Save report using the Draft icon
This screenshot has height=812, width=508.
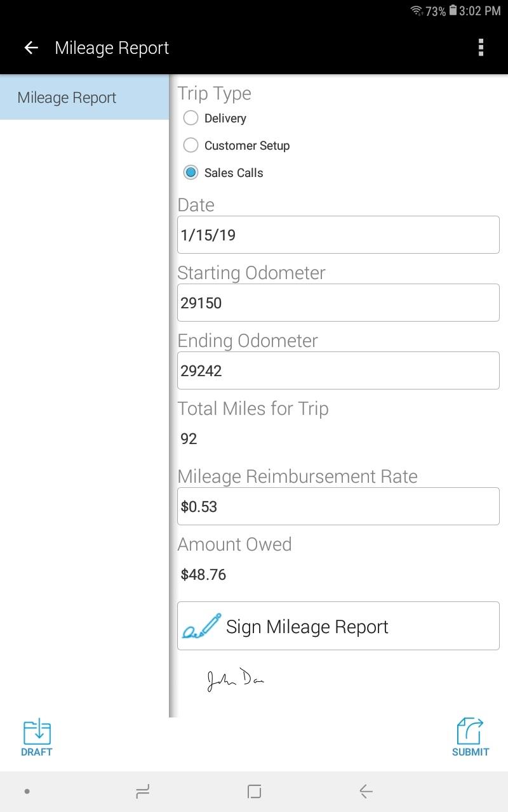point(37,738)
